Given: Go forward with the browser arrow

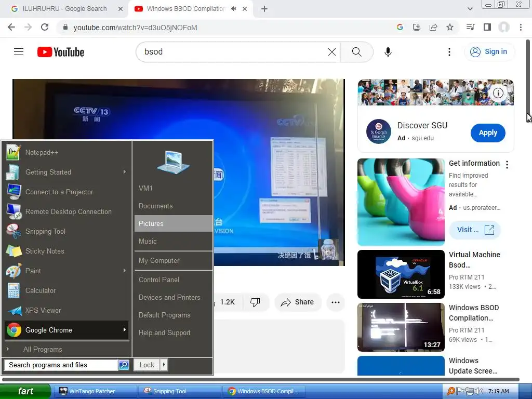Looking at the screenshot, I should pos(28,27).
